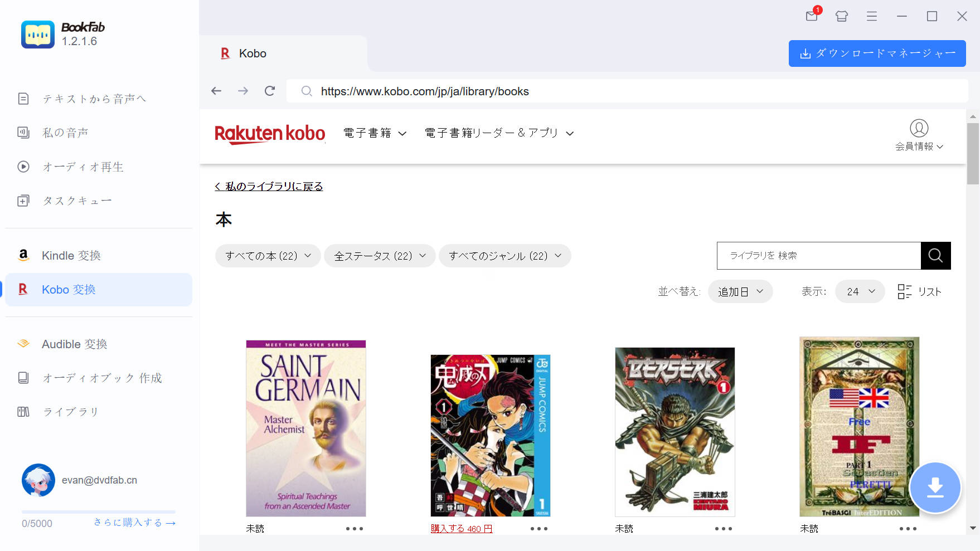Open the BookFab ライブラリ library
Viewport: 980px width, 551px height.
click(x=69, y=412)
